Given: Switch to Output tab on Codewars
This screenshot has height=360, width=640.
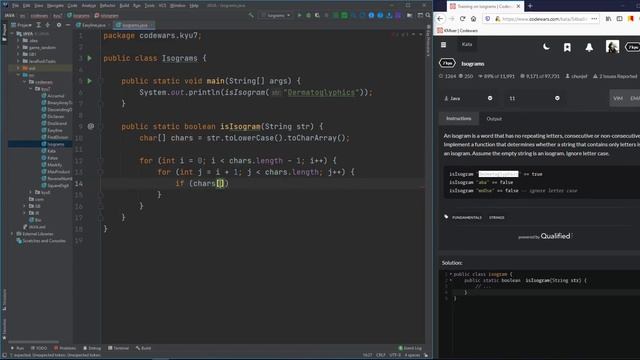Looking at the screenshot, I should coord(494,119).
